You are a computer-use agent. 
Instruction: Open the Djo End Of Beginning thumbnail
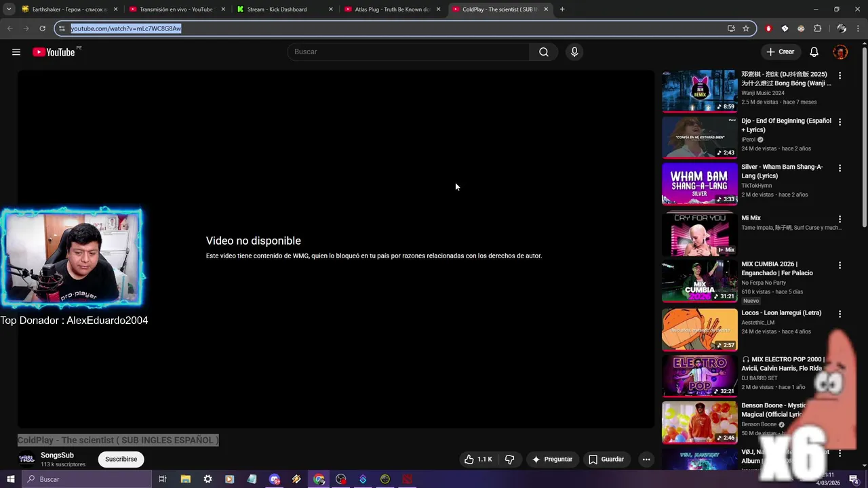tap(699, 138)
